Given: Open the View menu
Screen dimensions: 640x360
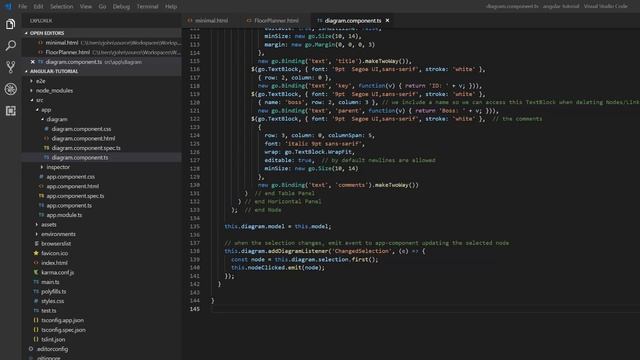Looking at the screenshot, I should click(x=86, y=7).
